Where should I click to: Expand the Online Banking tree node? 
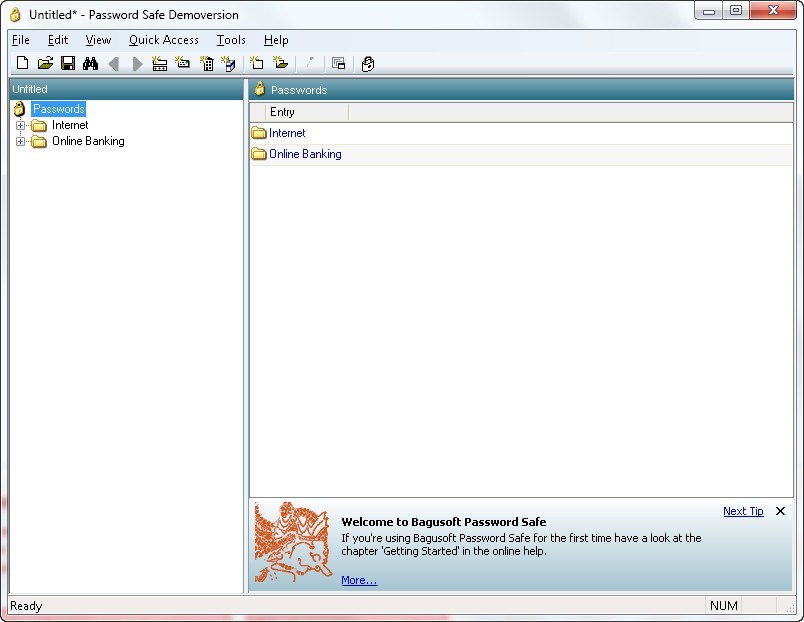(x=20, y=141)
